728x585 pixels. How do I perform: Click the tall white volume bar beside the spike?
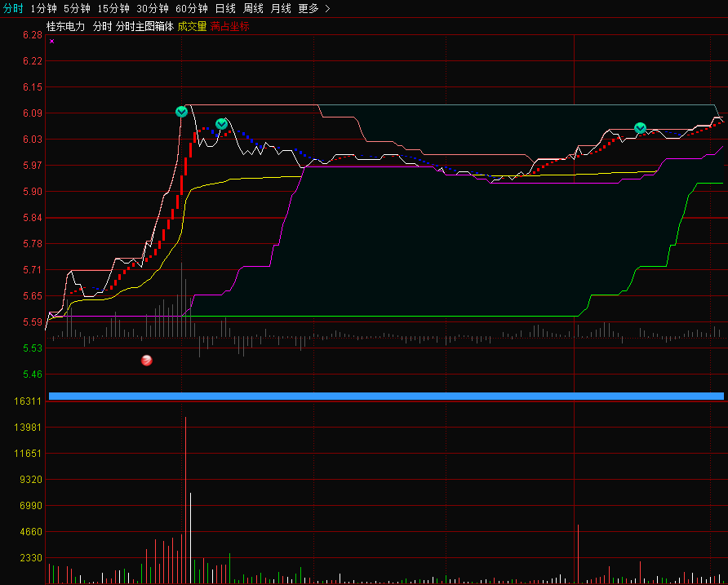(x=190, y=538)
